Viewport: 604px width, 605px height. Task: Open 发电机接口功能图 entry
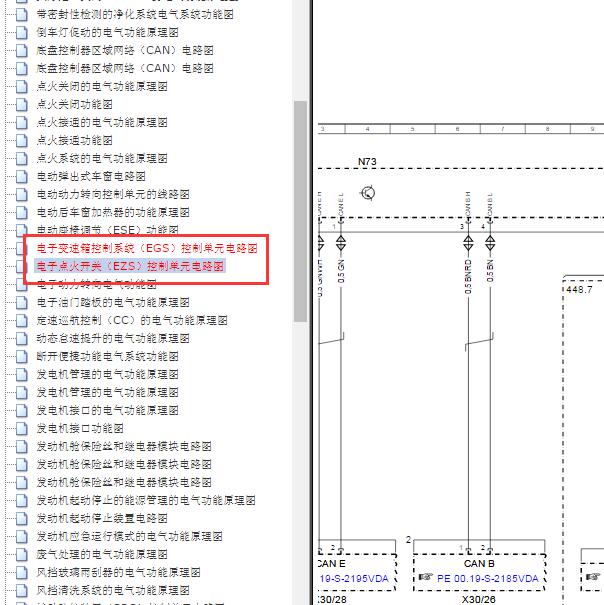80,429
